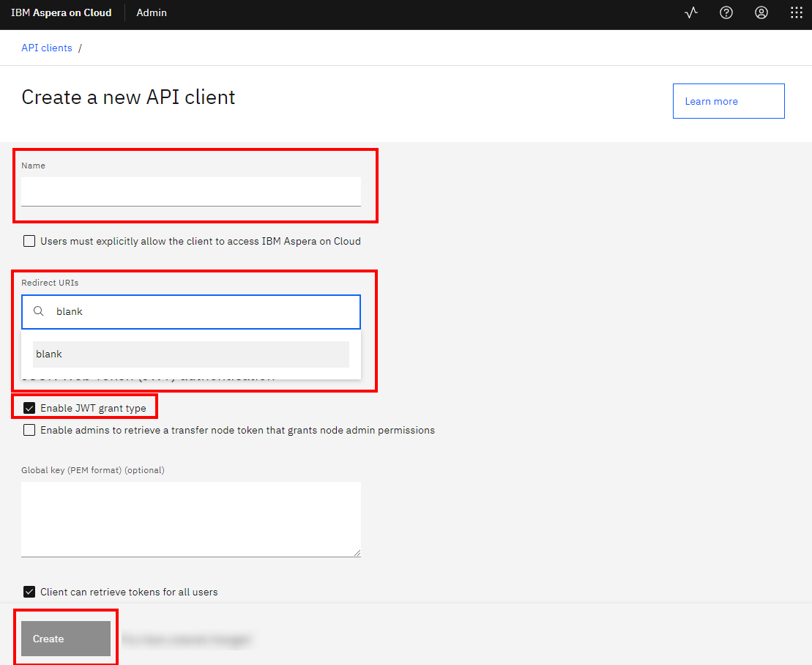The image size is (812, 665).
Task: Uncheck 'Client can retrieve tokens for all users'
Action: click(29, 592)
